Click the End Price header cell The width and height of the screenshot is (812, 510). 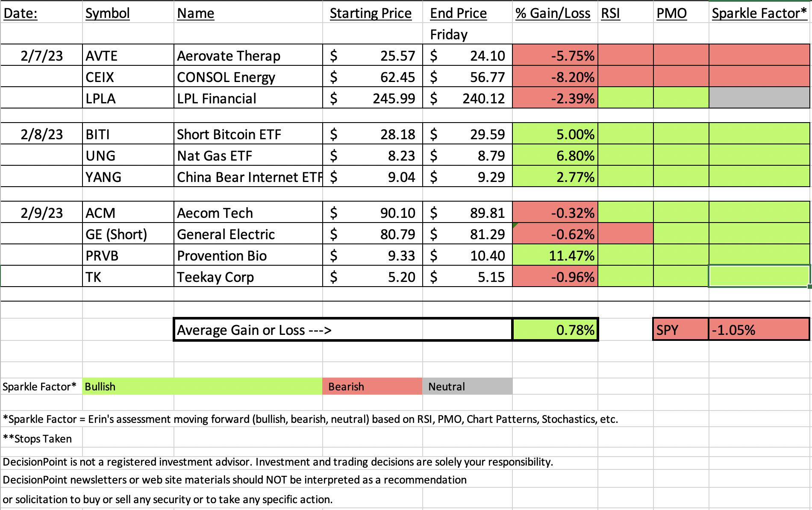467,12
